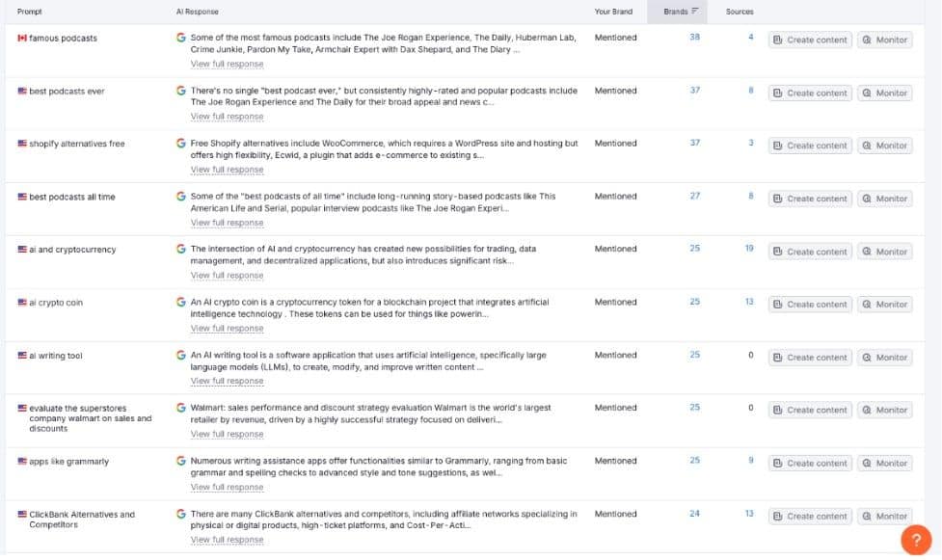View full response for ClickBank Alternatives
942x560 pixels.
[x=228, y=540]
